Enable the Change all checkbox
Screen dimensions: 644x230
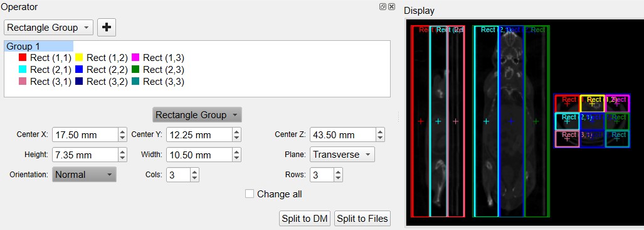coord(250,194)
